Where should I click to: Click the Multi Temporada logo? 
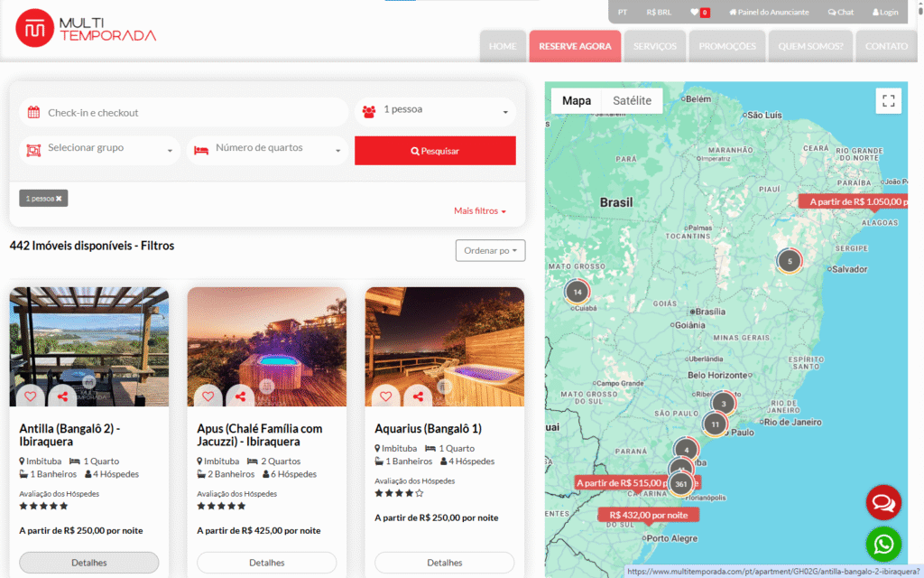tap(86, 28)
